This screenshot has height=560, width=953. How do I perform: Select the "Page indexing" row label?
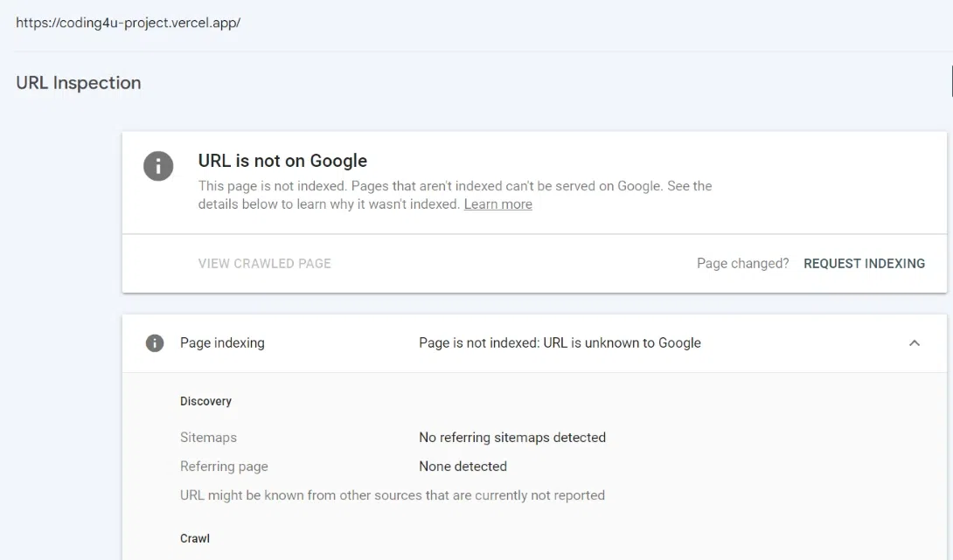tap(222, 343)
